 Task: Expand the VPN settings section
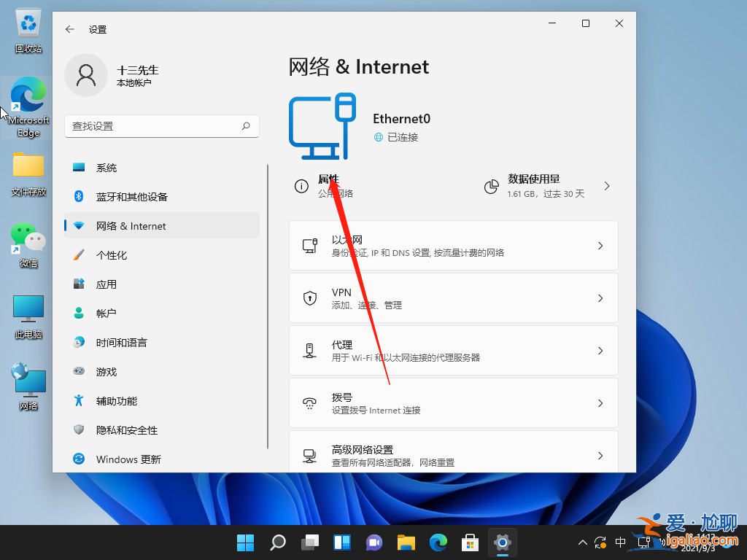[454, 297]
